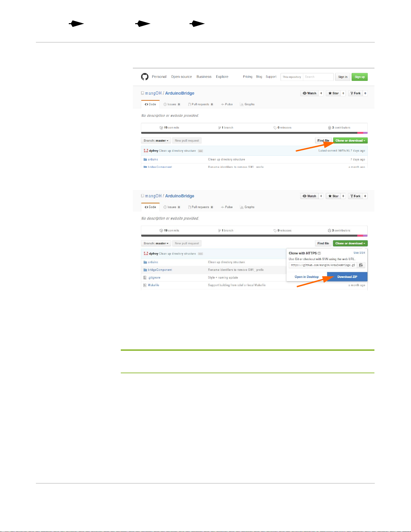Click language color bar in upper screenshot

254,133
